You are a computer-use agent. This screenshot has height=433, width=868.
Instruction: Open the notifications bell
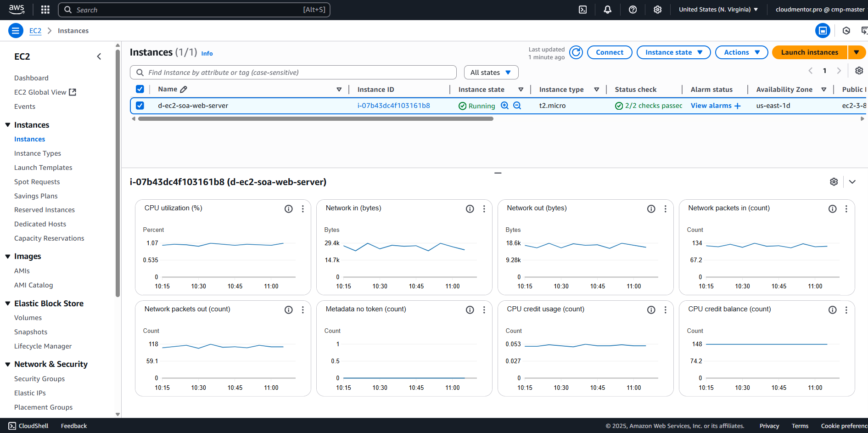tap(607, 10)
